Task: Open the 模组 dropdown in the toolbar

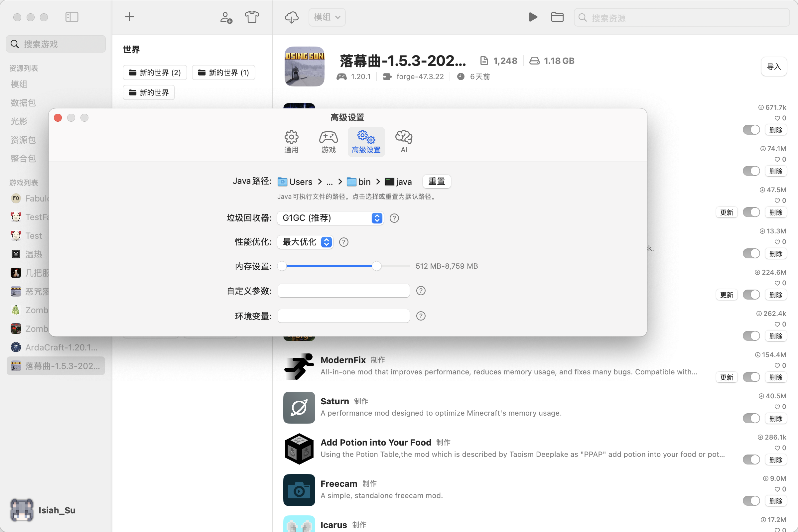Action: pos(327,17)
